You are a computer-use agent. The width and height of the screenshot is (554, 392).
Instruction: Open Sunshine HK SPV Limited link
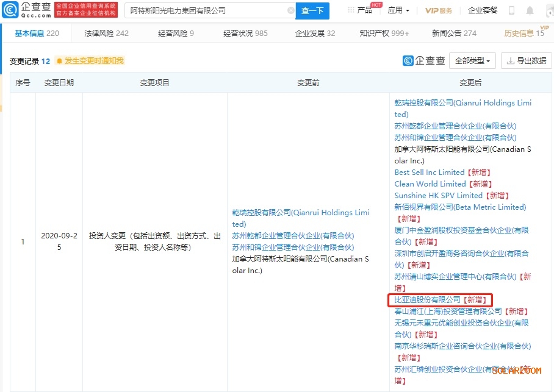point(439,196)
